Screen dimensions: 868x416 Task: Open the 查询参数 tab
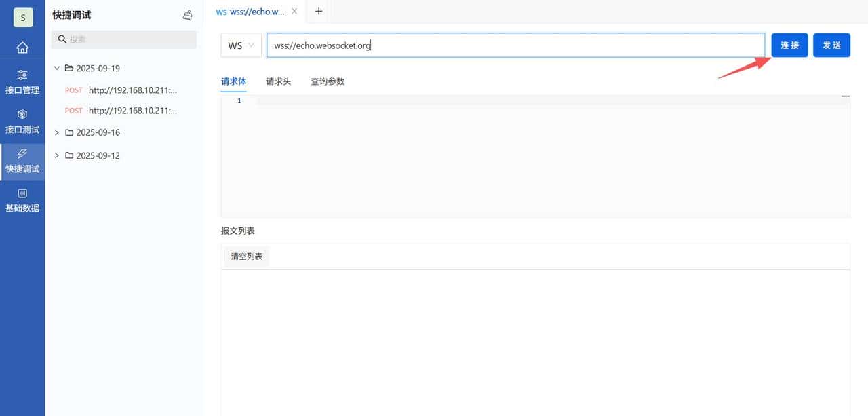[328, 81]
